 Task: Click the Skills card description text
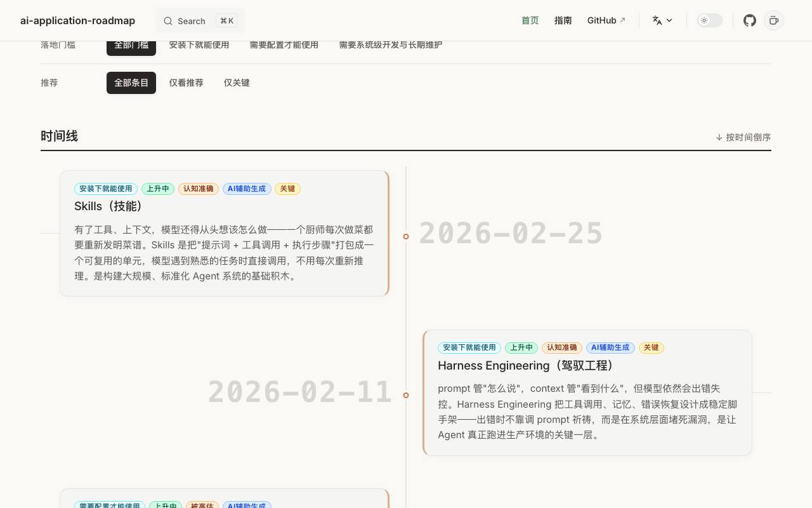(x=224, y=253)
